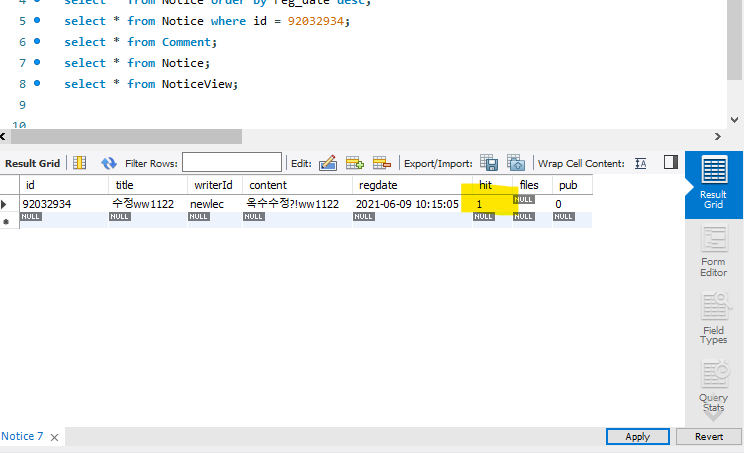Click the editor vertical scrollbar thumb
744x453 pixels.
pos(734,40)
